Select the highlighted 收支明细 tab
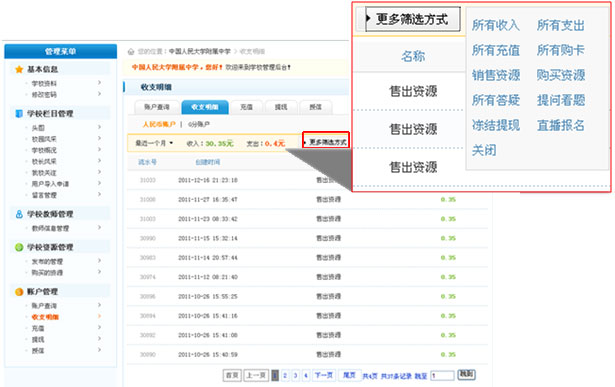Image resolution: width=615 pixels, height=387 pixels. point(205,107)
